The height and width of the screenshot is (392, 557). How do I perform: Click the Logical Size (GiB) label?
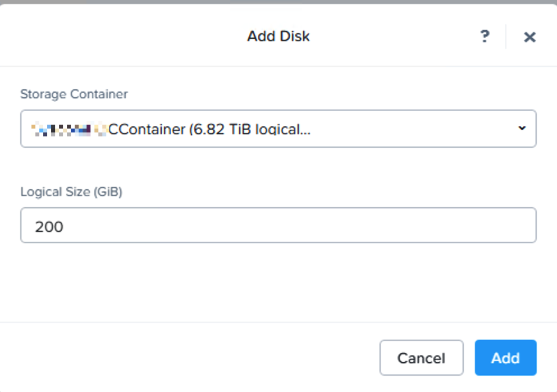(71, 192)
